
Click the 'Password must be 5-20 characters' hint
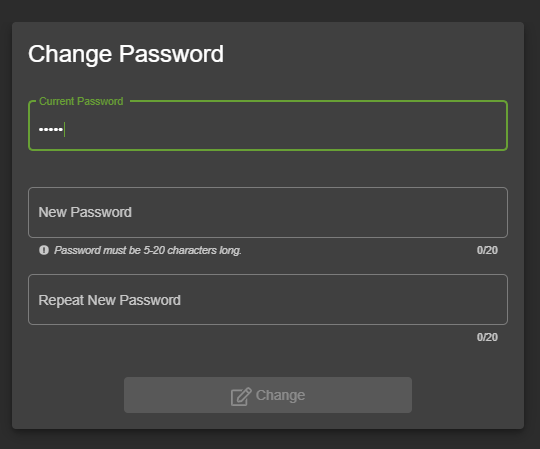[148, 250]
